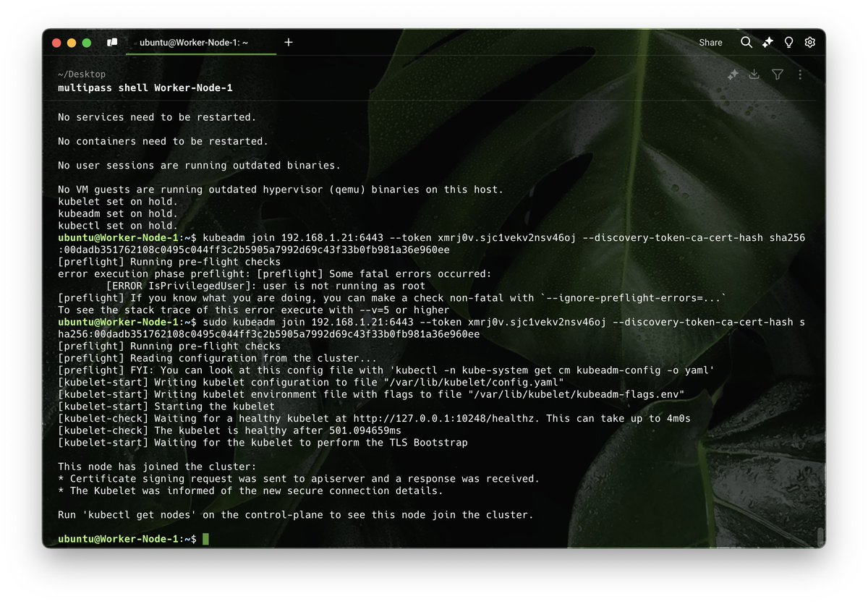Maximize the window with green button
The width and height of the screenshot is (868, 604).
(x=87, y=43)
